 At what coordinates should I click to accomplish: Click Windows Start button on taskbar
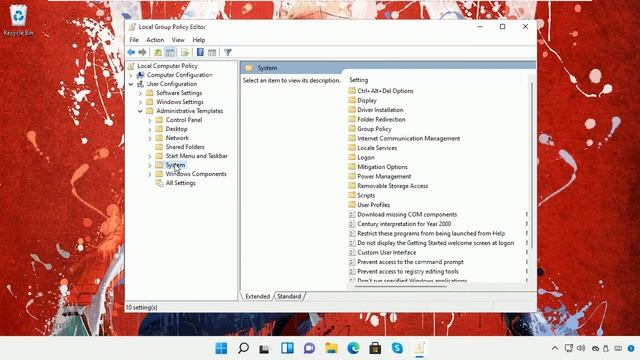click(221, 348)
